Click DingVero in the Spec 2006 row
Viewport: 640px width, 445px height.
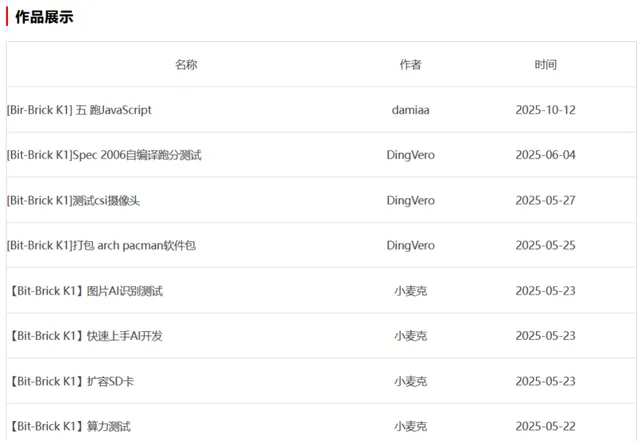point(410,155)
